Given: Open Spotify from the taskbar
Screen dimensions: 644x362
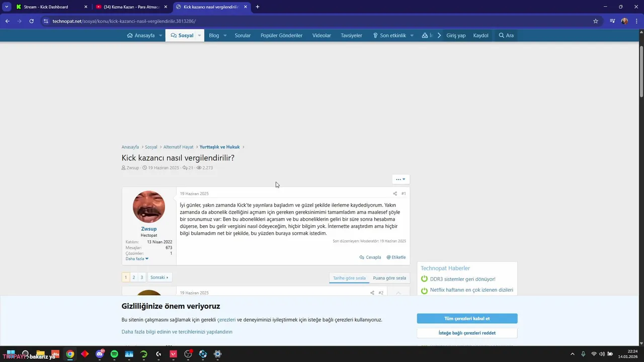Looking at the screenshot, I should tap(114, 354).
